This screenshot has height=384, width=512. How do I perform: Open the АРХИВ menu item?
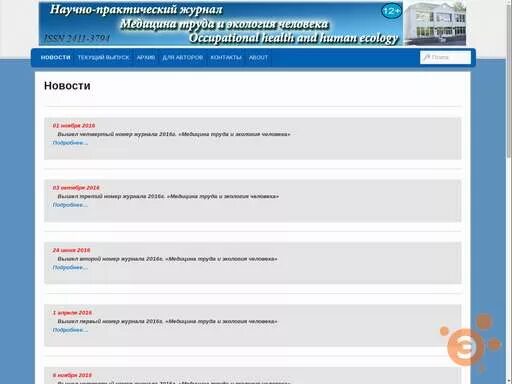(x=146, y=58)
